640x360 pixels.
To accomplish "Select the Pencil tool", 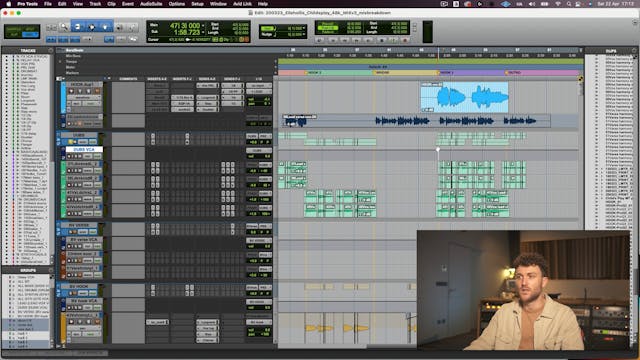I will 133,27.
